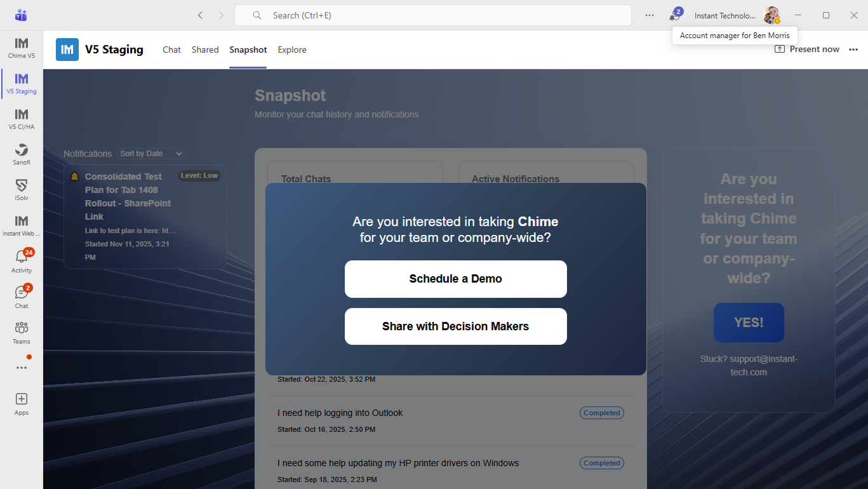Open the Sanofi app icon
Viewport: 868px width, 489px height.
pos(22,154)
